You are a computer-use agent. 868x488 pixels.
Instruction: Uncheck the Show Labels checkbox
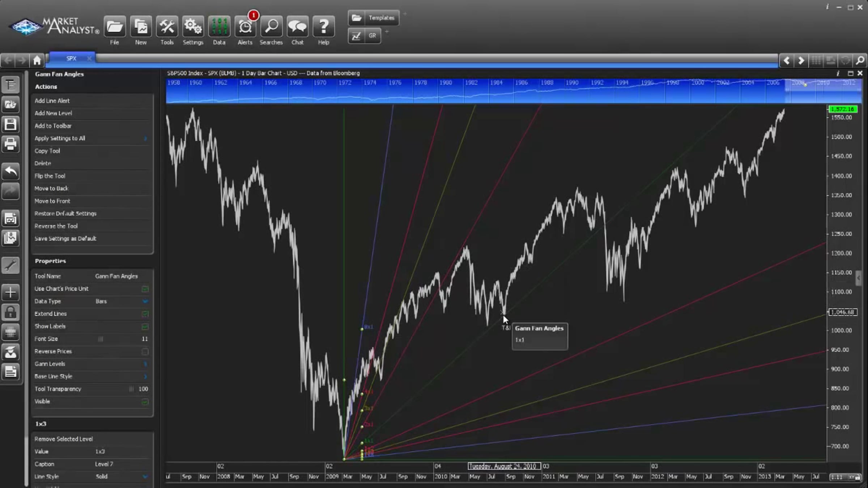145,327
